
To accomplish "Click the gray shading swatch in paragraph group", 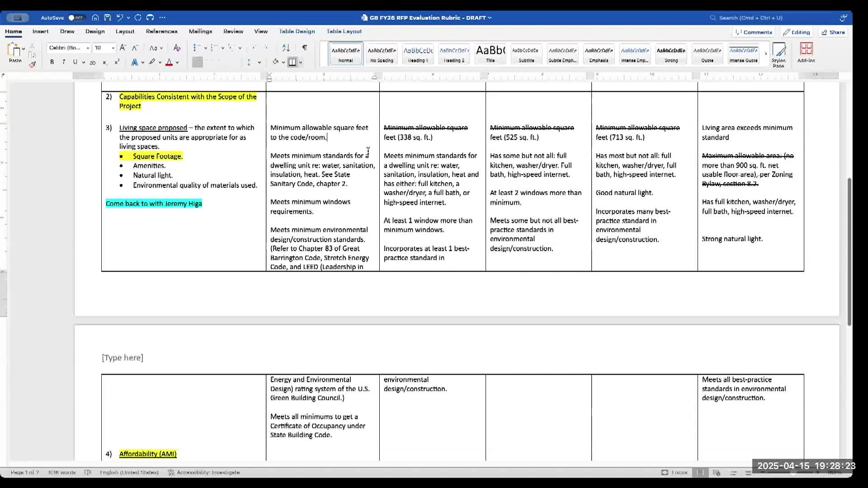I will [x=198, y=62].
